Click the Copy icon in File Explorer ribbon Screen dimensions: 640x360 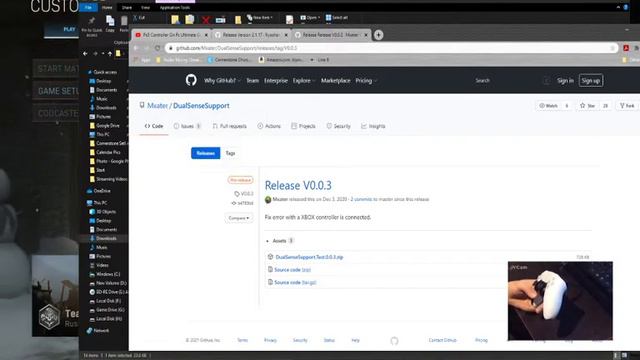(x=110, y=23)
